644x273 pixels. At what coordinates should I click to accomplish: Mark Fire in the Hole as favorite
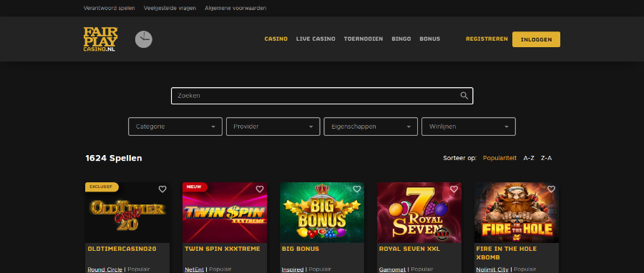click(x=551, y=189)
